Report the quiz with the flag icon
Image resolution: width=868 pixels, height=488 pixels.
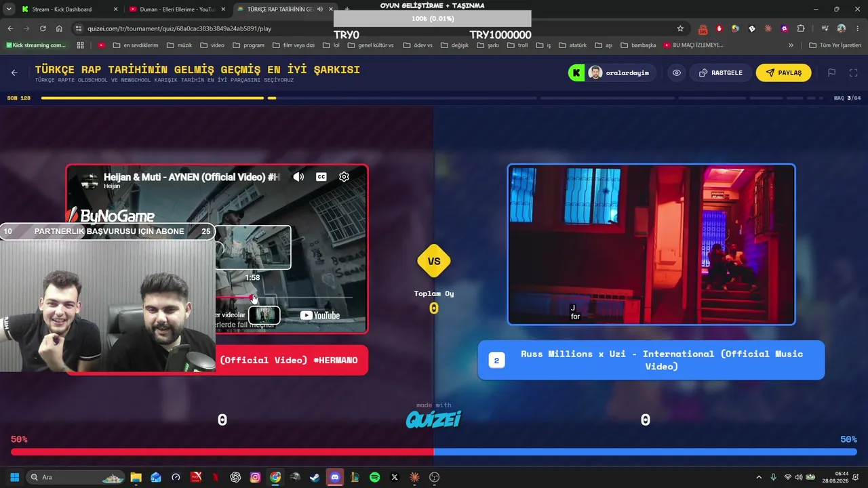[831, 73]
